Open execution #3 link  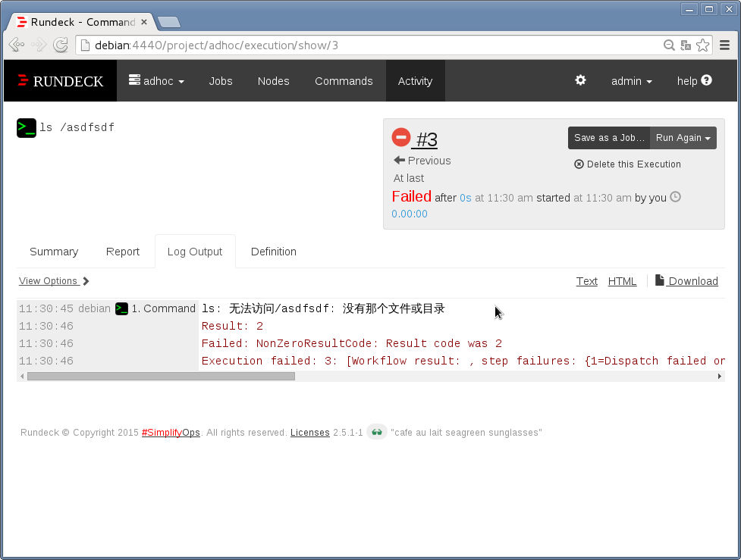426,139
